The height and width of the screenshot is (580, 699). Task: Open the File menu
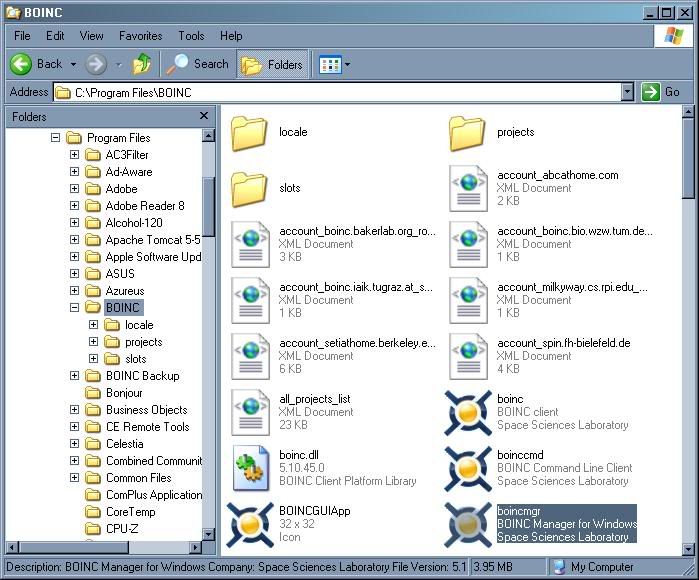[22, 36]
